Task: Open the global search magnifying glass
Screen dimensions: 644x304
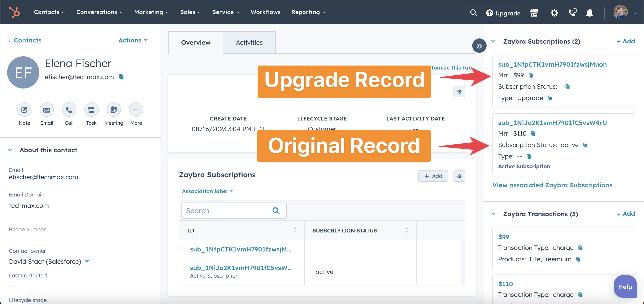Action: point(474,13)
